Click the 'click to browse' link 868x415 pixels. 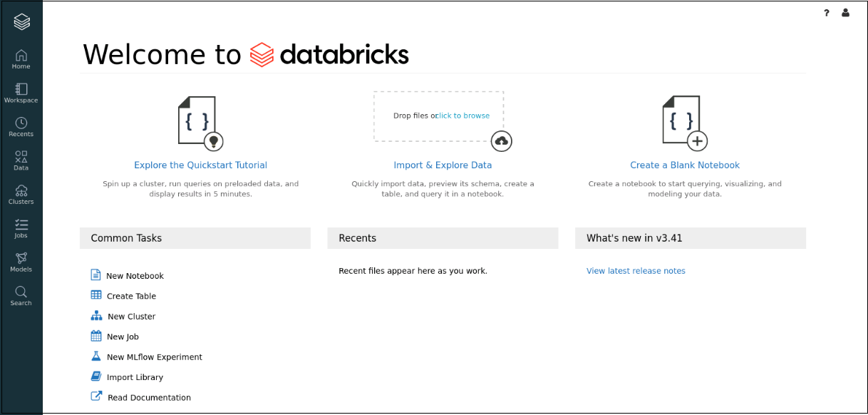click(x=463, y=116)
